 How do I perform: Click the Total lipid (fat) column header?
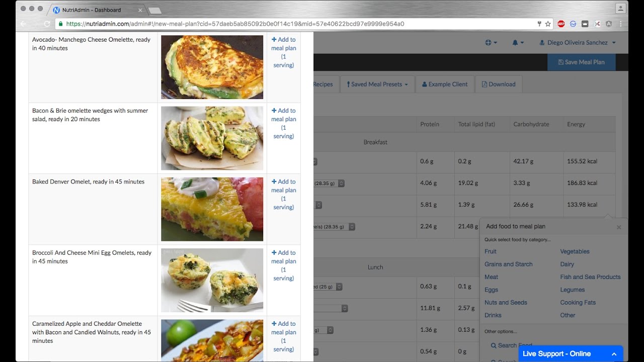tap(476, 124)
